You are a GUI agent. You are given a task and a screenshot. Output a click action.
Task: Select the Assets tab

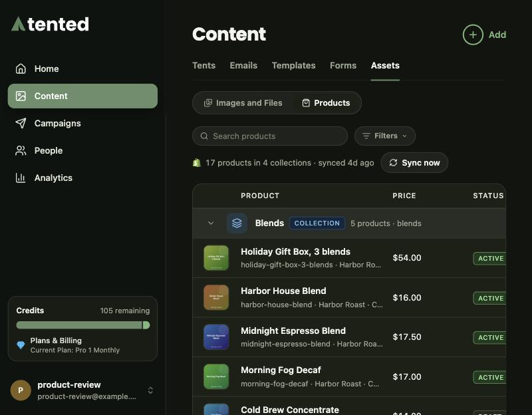pyautogui.click(x=385, y=65)
